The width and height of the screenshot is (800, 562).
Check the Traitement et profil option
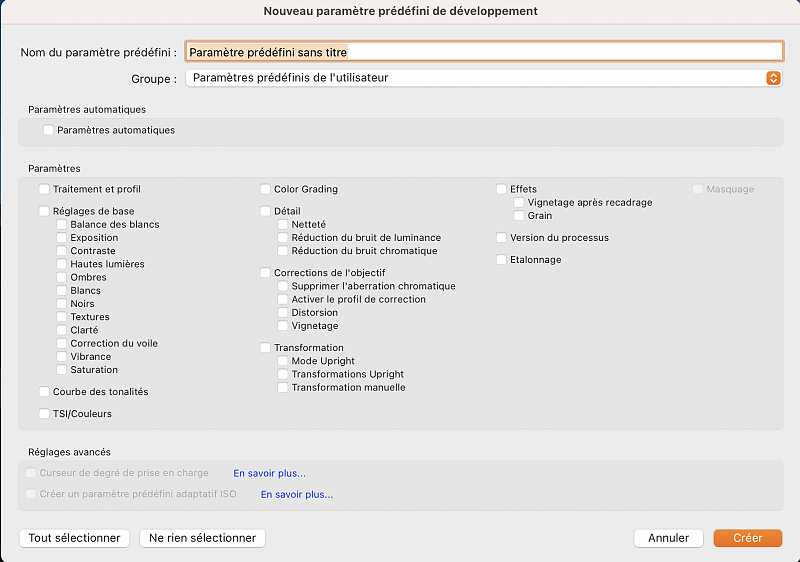point(44,189)
